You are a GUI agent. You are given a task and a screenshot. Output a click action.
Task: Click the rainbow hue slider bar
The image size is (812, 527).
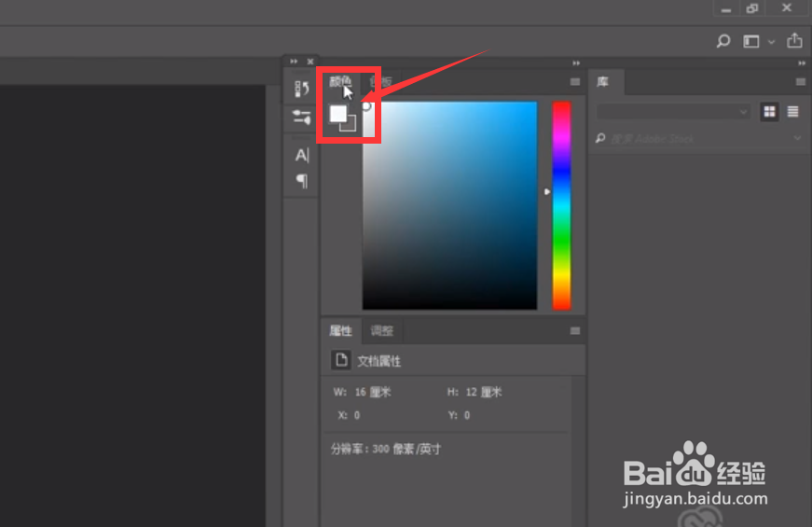point(561,206)
